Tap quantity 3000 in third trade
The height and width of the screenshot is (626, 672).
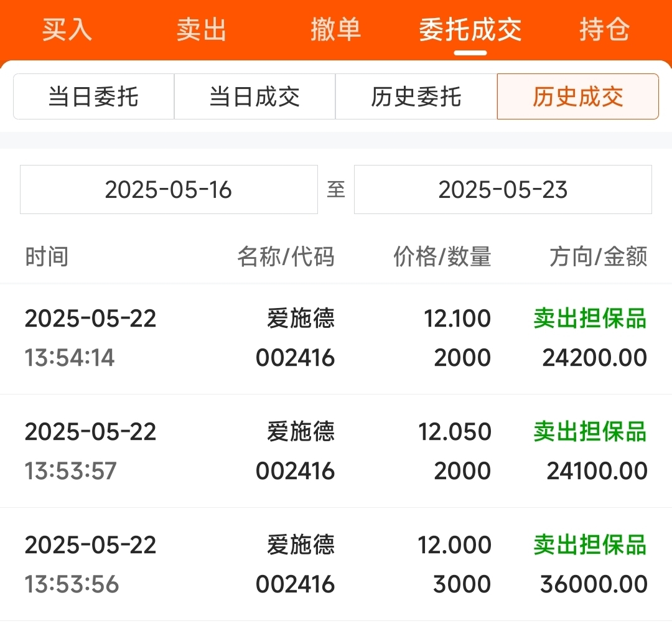click(462, 584)
